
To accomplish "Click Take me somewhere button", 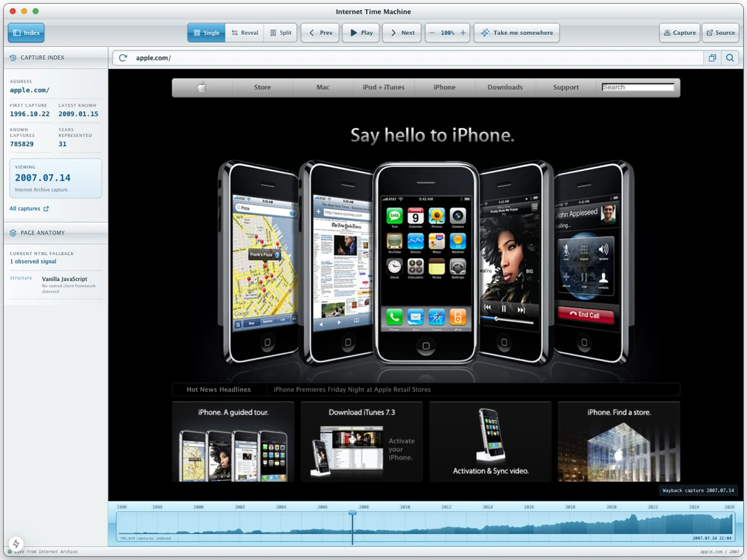I will pos(517,33).
